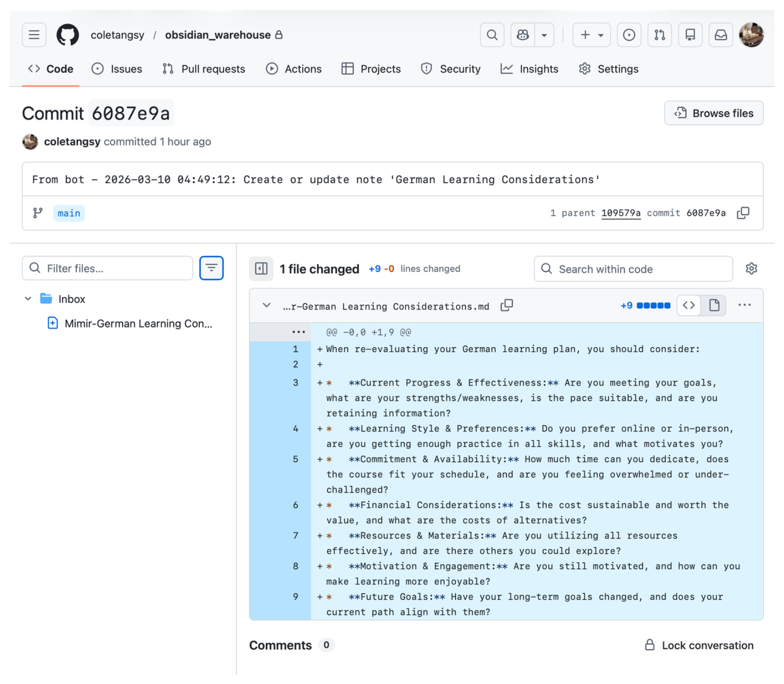Copy the full commit SHA
This screenshot has width=784, height=684.
[x=743, y=213]
